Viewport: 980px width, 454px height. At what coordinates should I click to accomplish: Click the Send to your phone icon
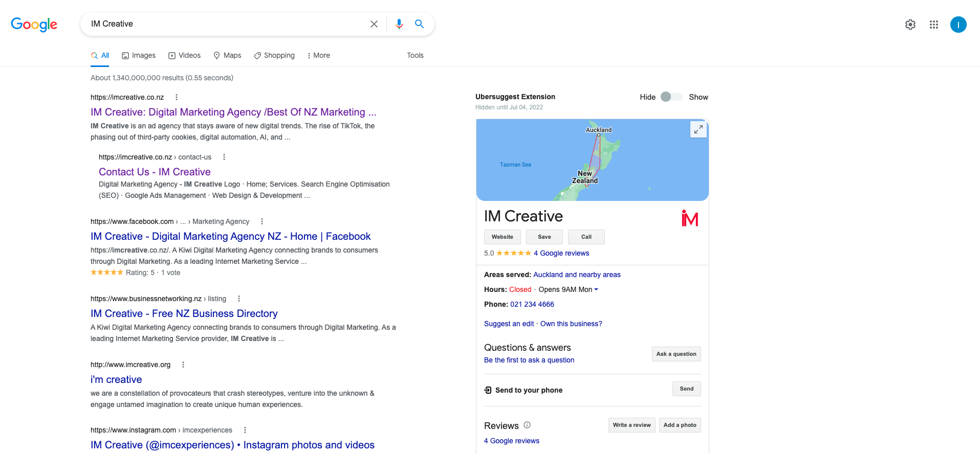click(x=488, y=390)
